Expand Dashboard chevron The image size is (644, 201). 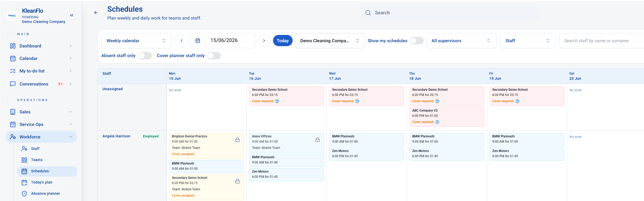point(70,46)
